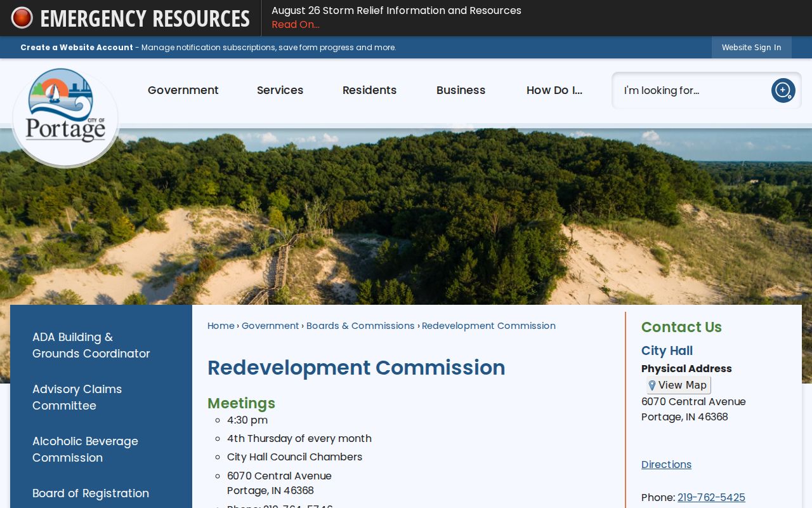Screen dimensions: 812x508
Task: Open ADA Building & Grounds Coordinator sidebar link
Action: pos(91,345)
